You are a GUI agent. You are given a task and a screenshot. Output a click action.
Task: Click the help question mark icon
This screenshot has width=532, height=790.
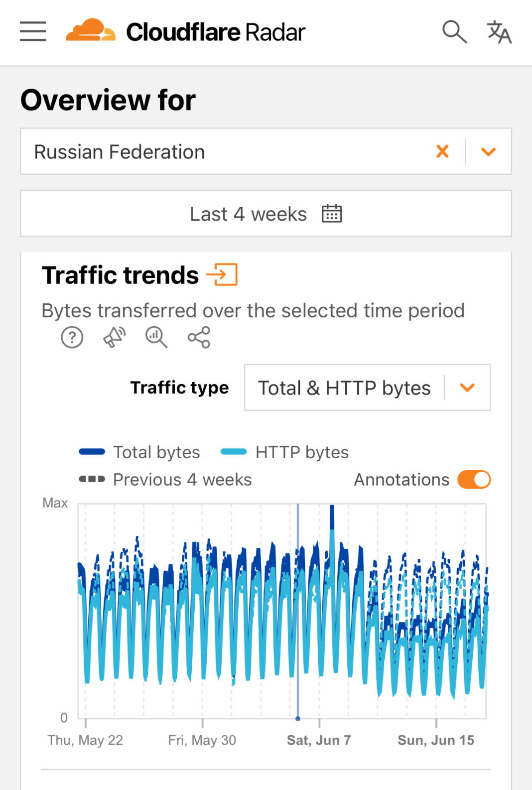point(72,338)
